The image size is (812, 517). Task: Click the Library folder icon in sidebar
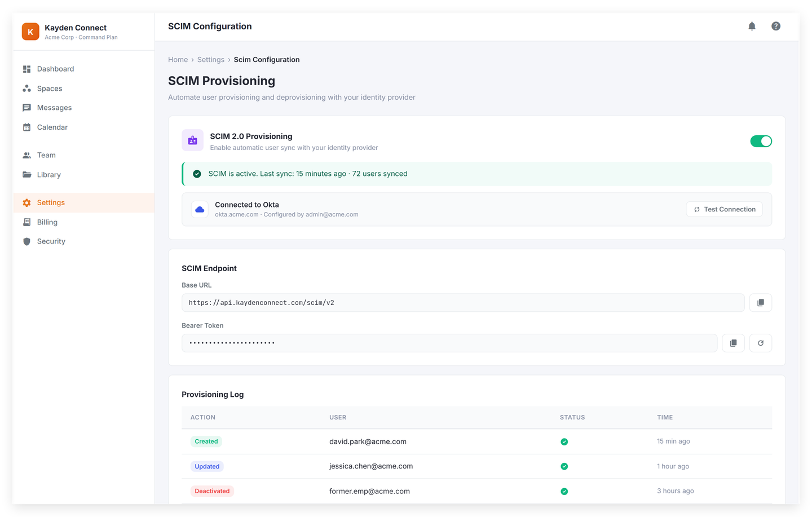[x=27, y=175]
